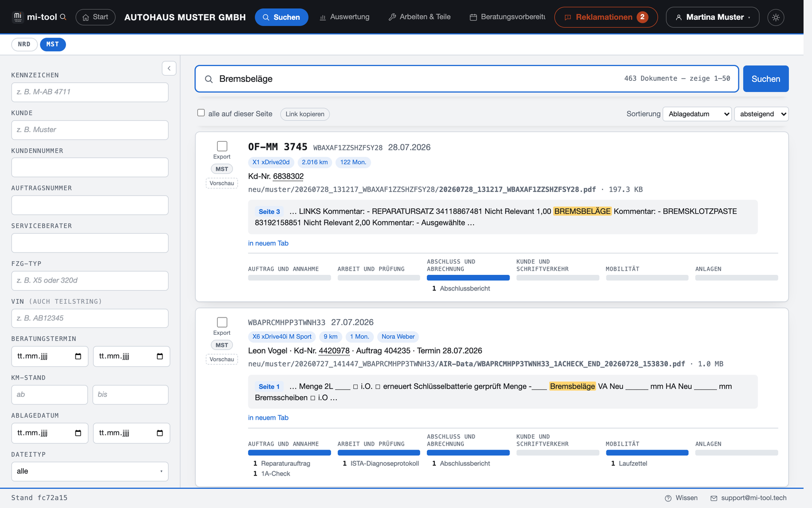Open calendar picker of second Beratungstermin date
This screenshot has width=812, height=508.
[160, 356]
